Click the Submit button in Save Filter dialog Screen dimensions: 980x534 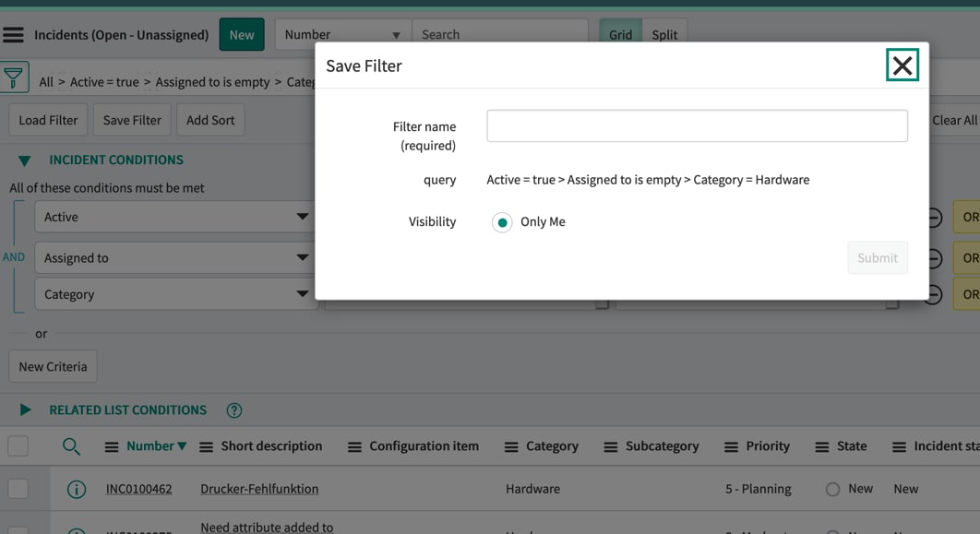tap(877, 257)
